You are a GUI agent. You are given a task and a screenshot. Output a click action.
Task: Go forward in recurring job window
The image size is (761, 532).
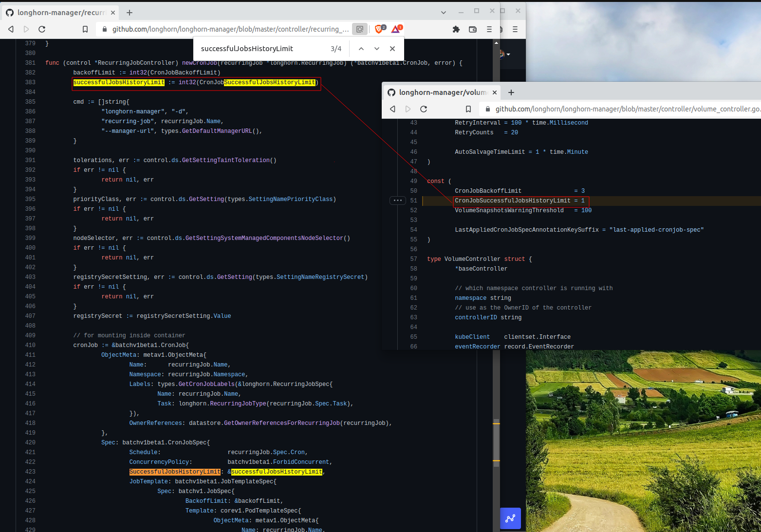click(x=26, y=29)
